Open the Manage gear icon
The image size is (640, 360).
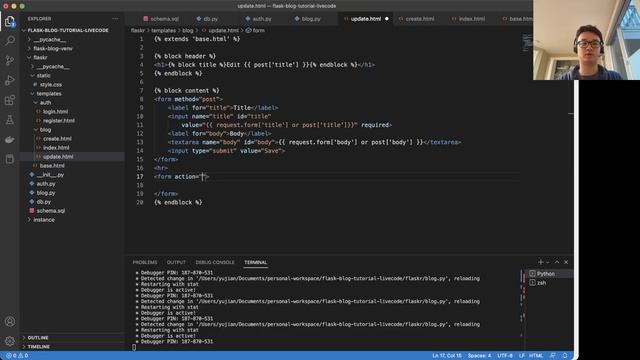pyautogui.click(x=10, y=341)
